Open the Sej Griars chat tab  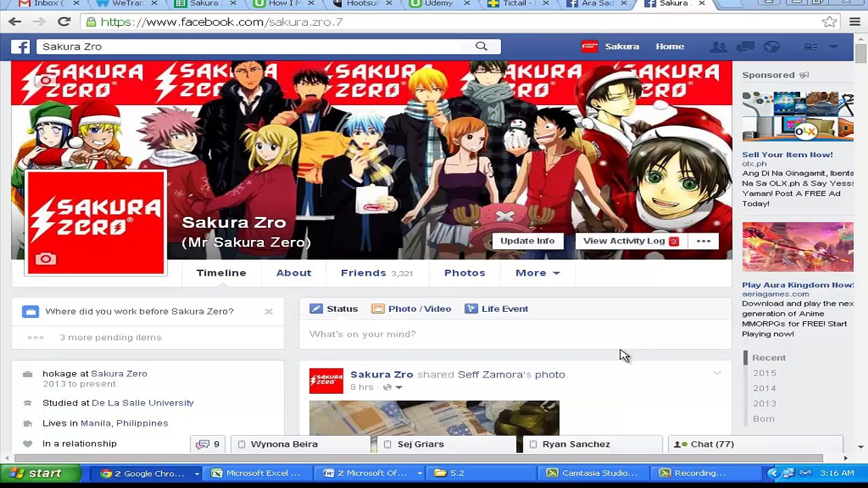[x=448, y=444]
